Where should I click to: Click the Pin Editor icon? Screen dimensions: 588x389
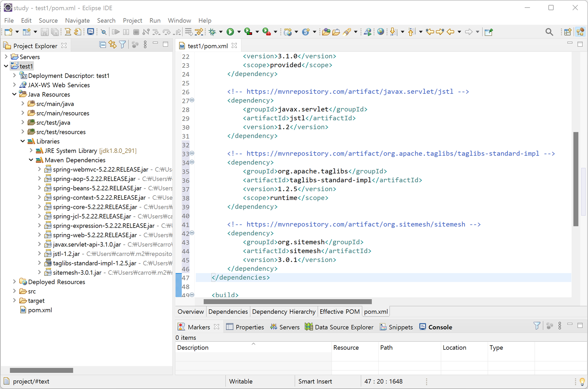(x=489, y=32)
